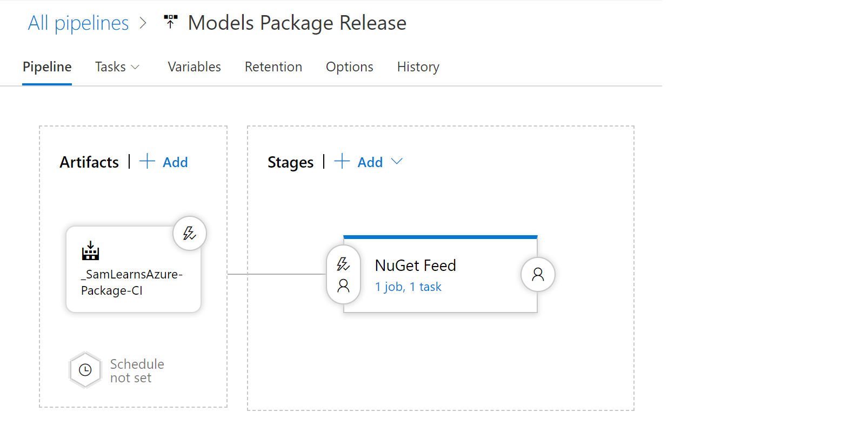Expand the Tasks tab dropdown chevron

(136, 67)
